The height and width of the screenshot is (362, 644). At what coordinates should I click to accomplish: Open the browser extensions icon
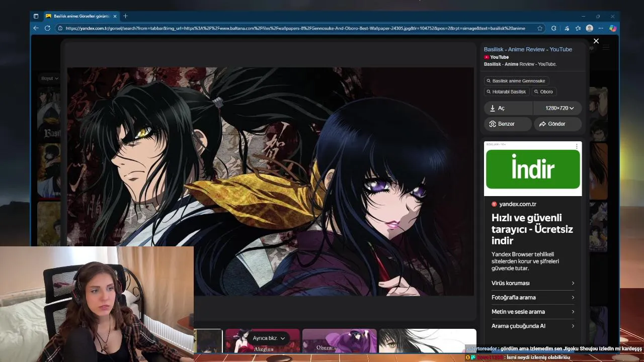[553, 28]
